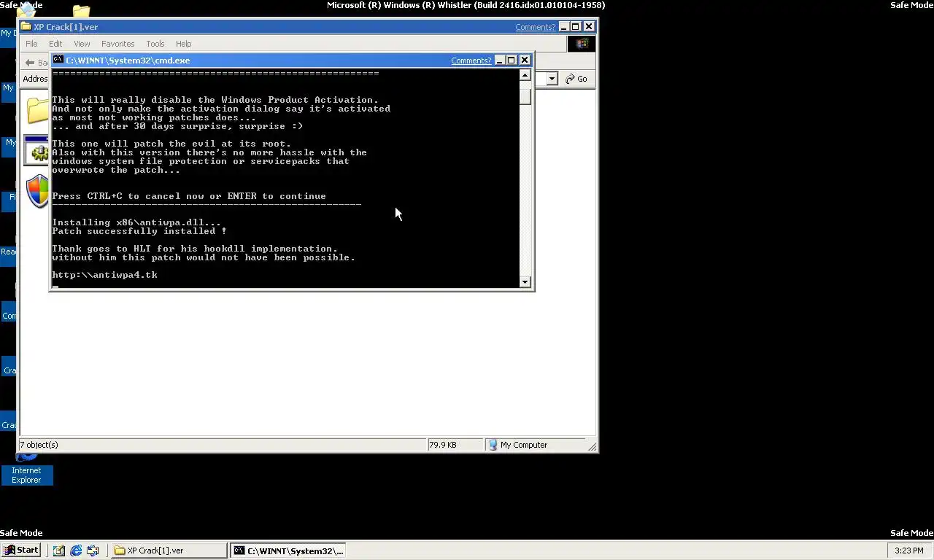Click Explorer window resize grip
Image resolution: width=934 pixels, height=560 pixels.
coord(592,446)
